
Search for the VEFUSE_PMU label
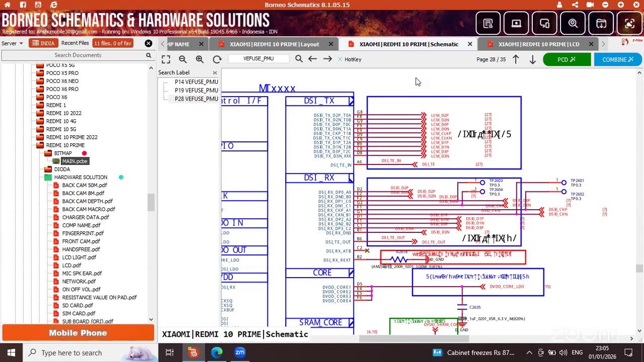(299, 59)
